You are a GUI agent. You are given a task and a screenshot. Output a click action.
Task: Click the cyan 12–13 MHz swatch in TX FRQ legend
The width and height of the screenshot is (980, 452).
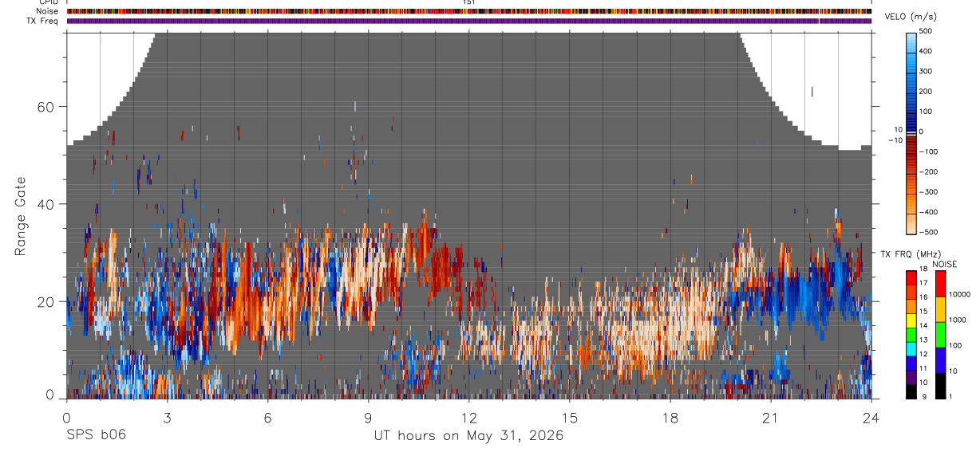[911, 349]
